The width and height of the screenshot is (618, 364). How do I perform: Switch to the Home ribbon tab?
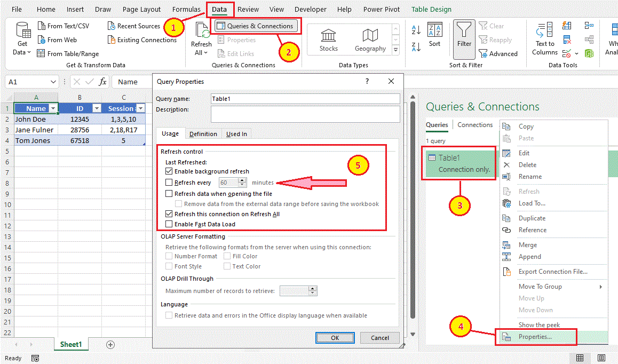(46, 9)
